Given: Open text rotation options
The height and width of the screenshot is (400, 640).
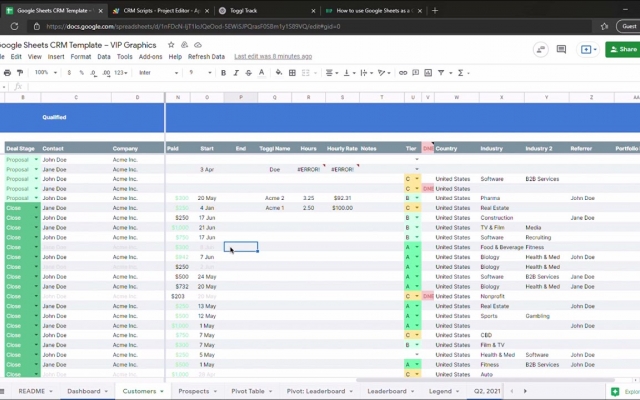Looking at the screenshot, I should [384, 73].
